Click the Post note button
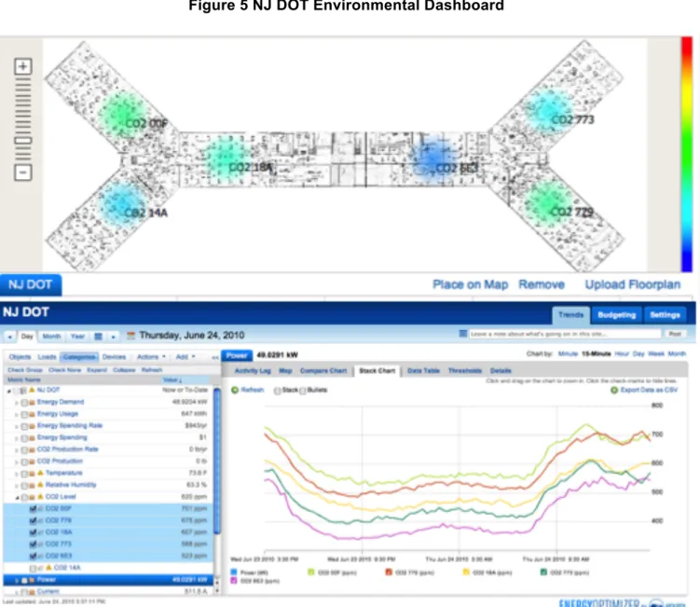Image resolution: width=700 pixels, height=607 pixels. (x=675, y=334)
